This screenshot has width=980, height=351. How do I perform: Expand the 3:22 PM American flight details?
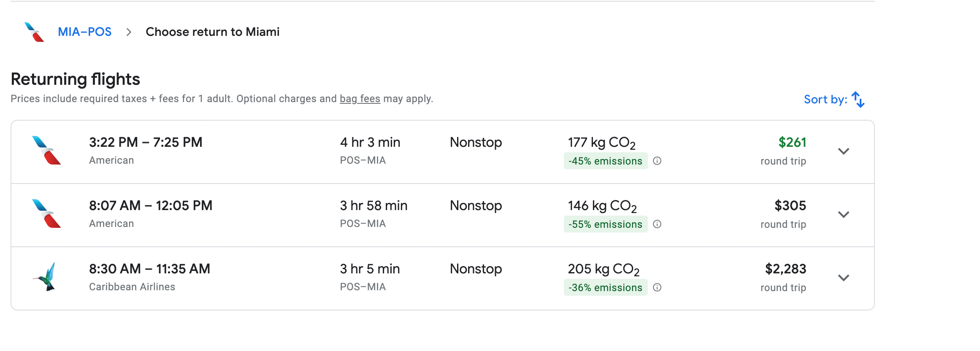click(843, 151)
